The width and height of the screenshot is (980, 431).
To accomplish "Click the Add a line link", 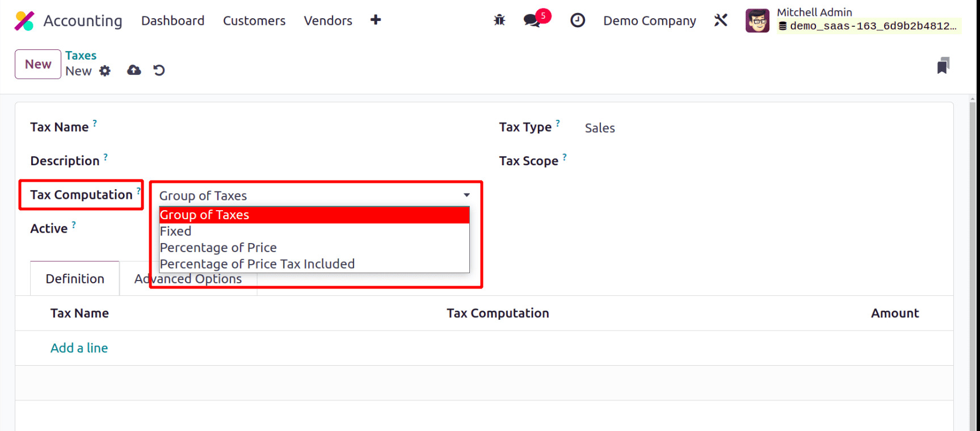I will [x=79, y=348].
